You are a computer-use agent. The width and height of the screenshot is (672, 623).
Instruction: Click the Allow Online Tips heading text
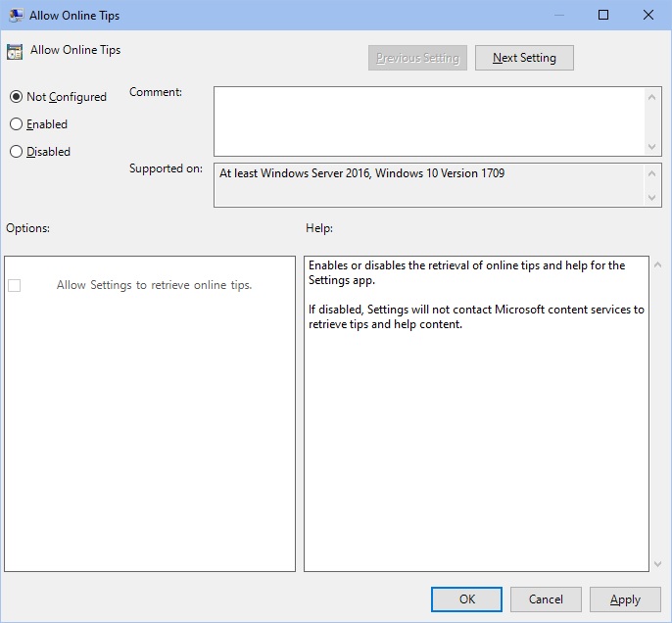75,50
